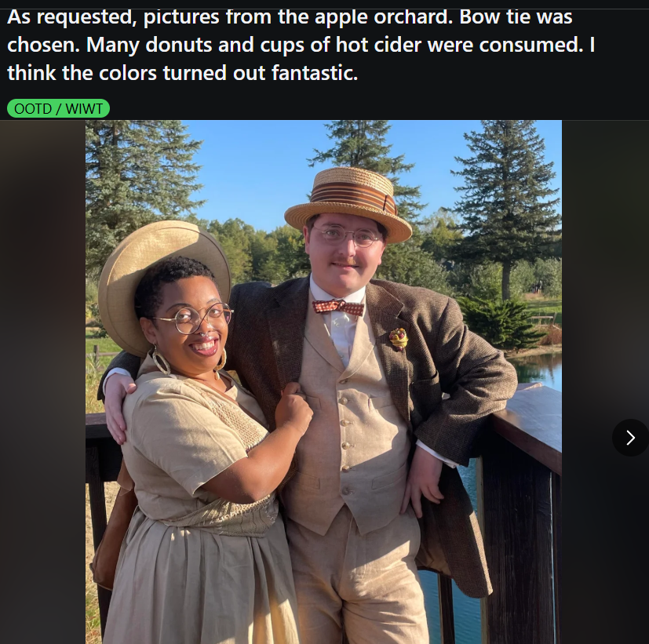Click the man's striped straw boater hat

[348, 203]
